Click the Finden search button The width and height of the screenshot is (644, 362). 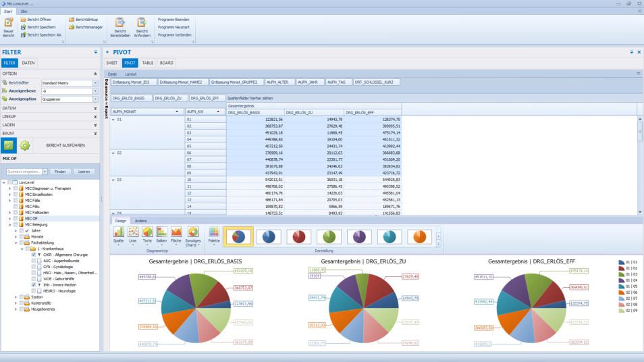point(60,172)
